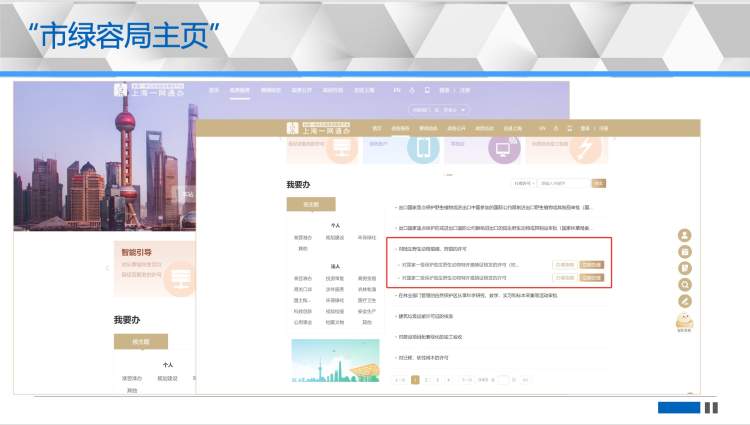Viewport: 750px width, 425px height.
Task: Click the pencil feedback icon in floating sidebar
Action: coord(685,301)
